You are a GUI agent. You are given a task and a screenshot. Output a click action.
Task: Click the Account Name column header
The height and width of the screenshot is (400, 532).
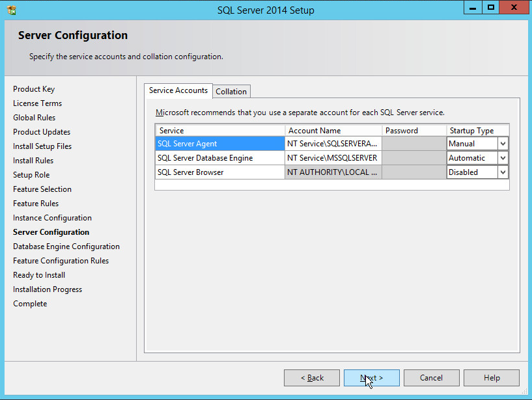(x=333, y=131)
